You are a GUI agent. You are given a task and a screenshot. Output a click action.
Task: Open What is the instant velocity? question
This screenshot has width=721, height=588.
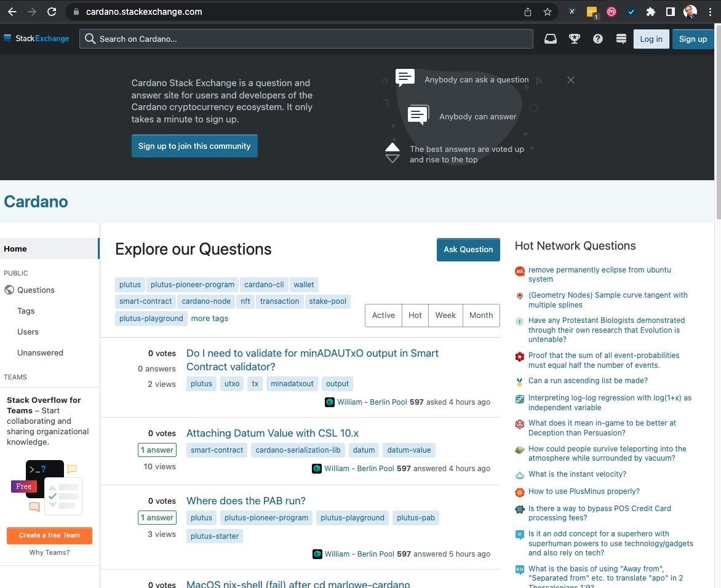pyautogui.click(x=577, y=474)
